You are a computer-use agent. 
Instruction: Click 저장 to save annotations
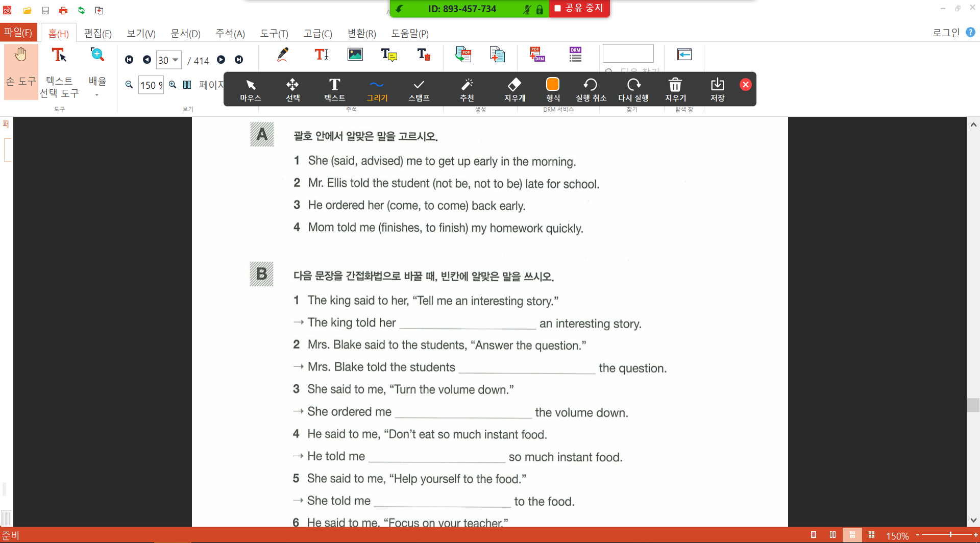[718, 90]
